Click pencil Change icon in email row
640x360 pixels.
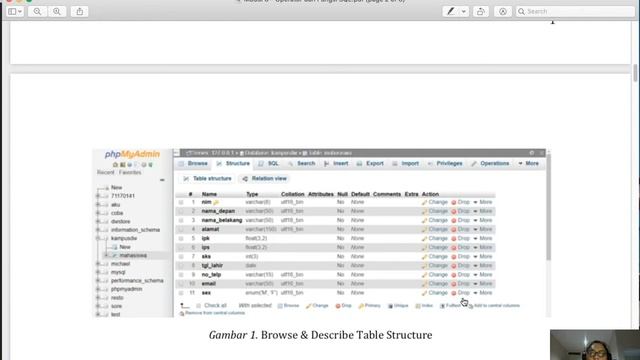pos(424,284)
